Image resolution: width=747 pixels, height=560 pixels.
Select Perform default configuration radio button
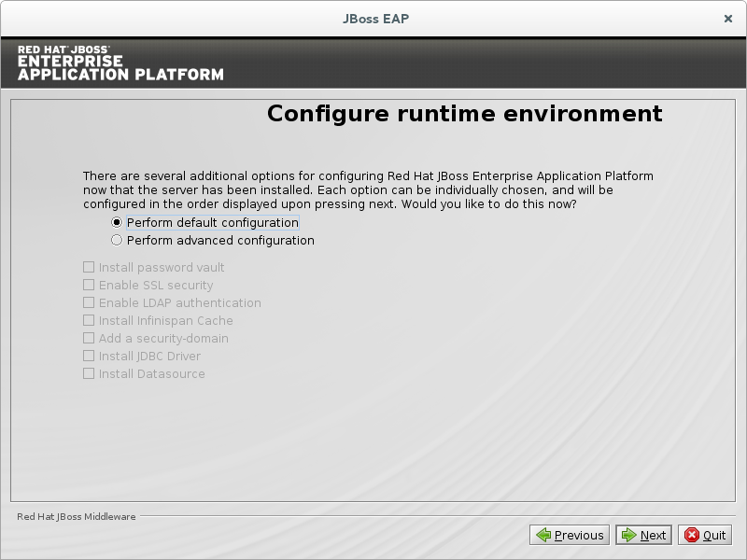click(x=117, y=223)
